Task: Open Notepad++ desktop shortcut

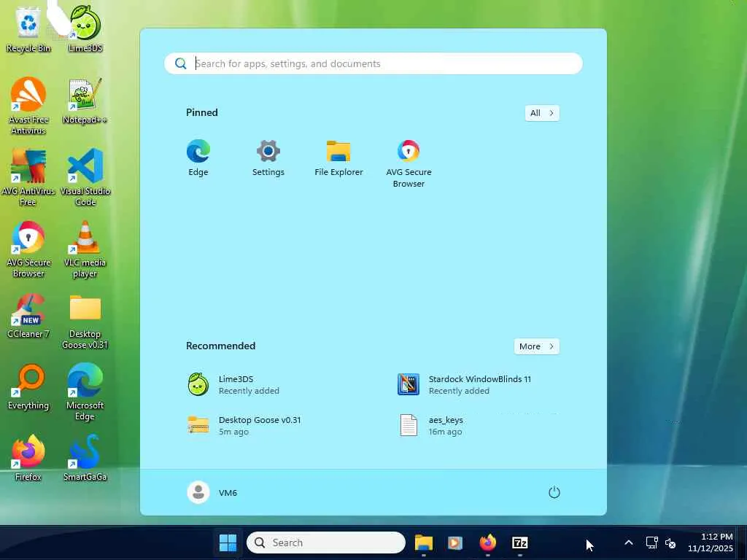Action: (x=85, y=101)
